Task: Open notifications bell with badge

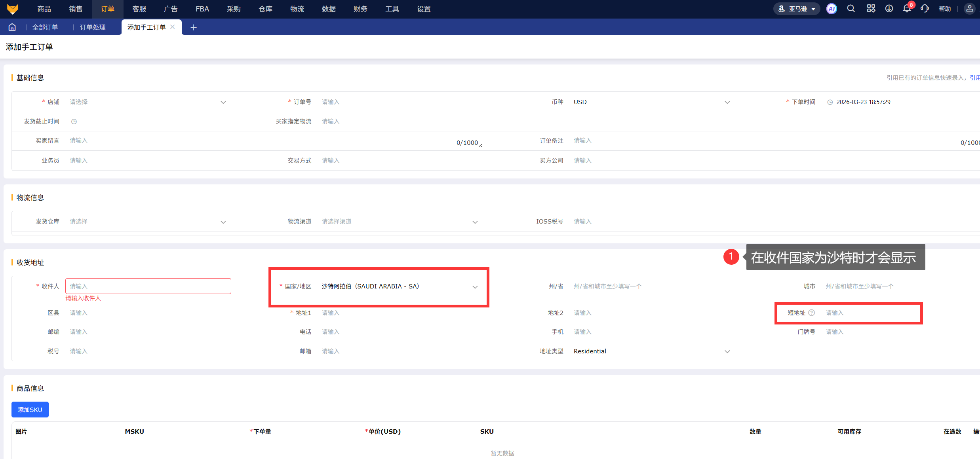Action: tap(907, 9)
